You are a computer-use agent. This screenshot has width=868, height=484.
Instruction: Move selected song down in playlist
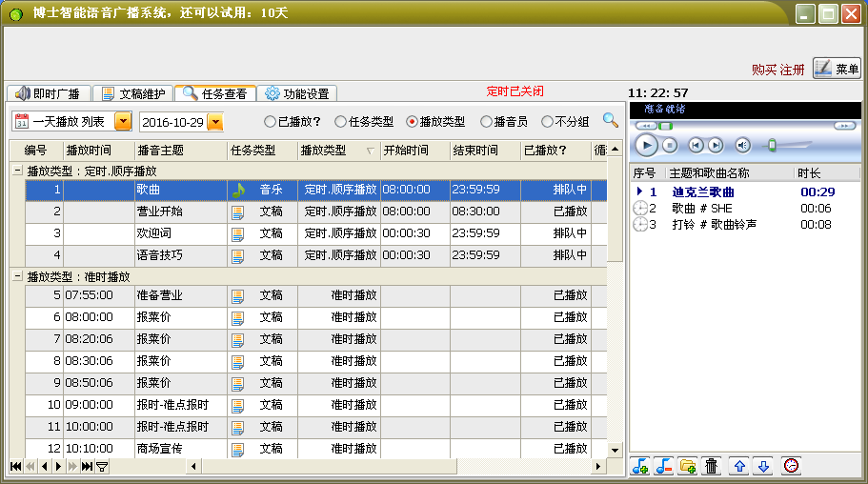coord(763,466)
